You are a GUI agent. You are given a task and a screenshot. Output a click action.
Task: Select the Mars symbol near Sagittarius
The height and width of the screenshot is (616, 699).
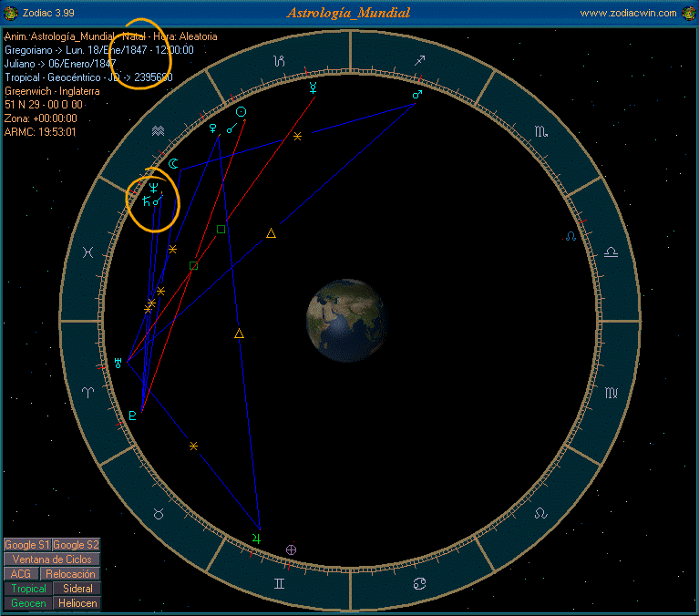tap(417, 94)
